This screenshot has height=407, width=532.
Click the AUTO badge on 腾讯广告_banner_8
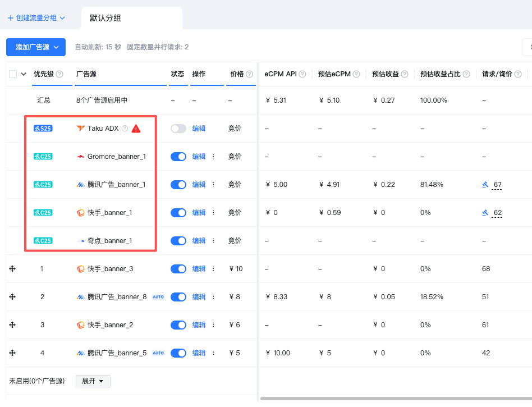pyautogui.click(x=158, y=297)
